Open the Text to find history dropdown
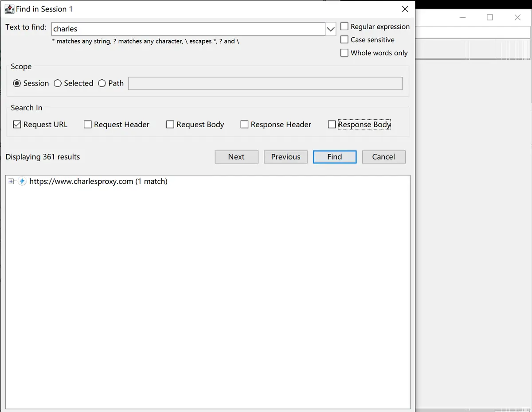 pyautogui.click(x=331, y=29)
